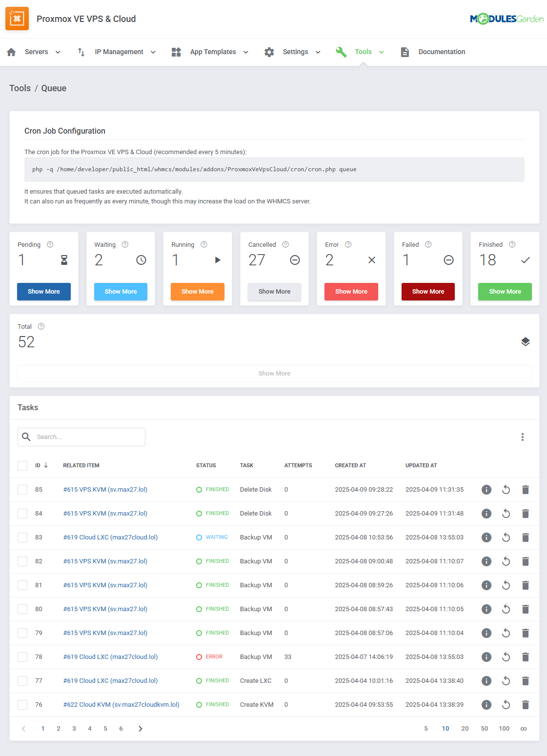The height and width of the screenshot is (756, 547).
Task: Click the task Search input field
Action: coord(81,437)
